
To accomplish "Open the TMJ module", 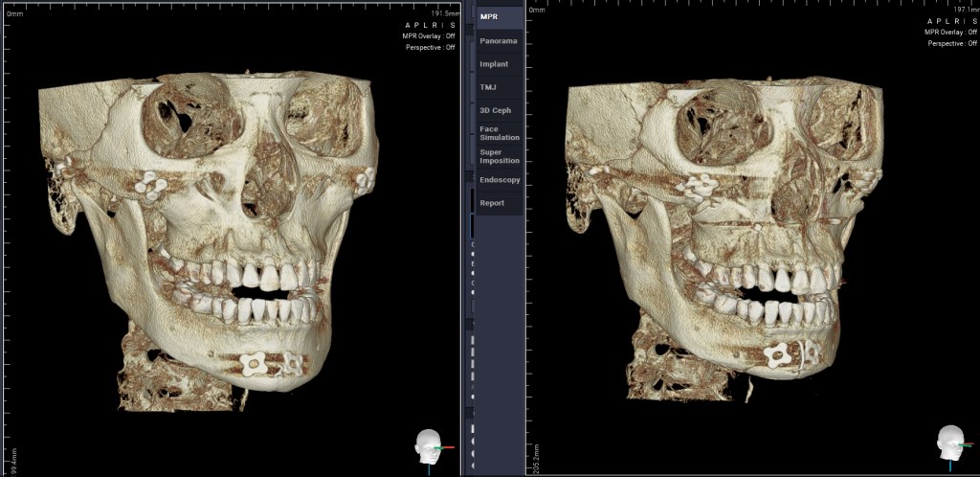I will coord(500,87).
